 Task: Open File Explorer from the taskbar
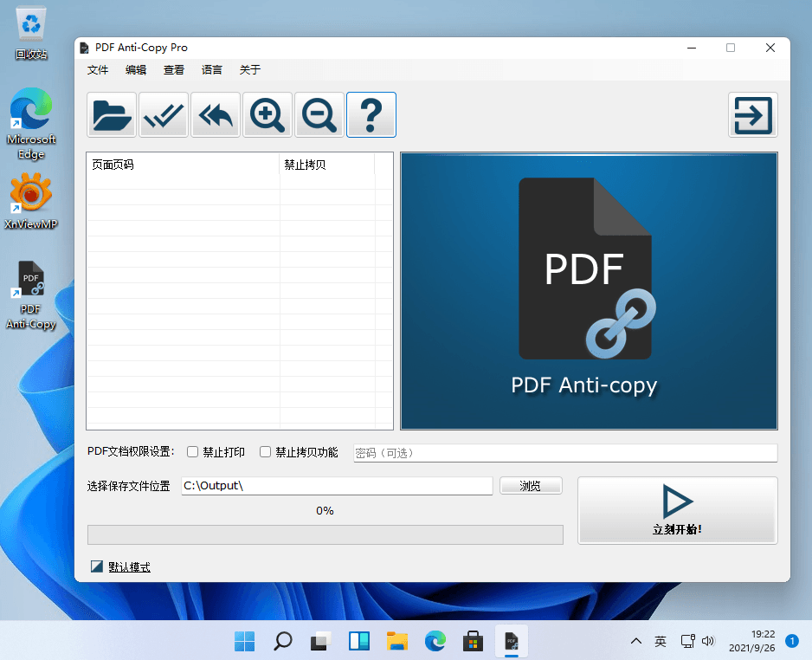[397, 641]
